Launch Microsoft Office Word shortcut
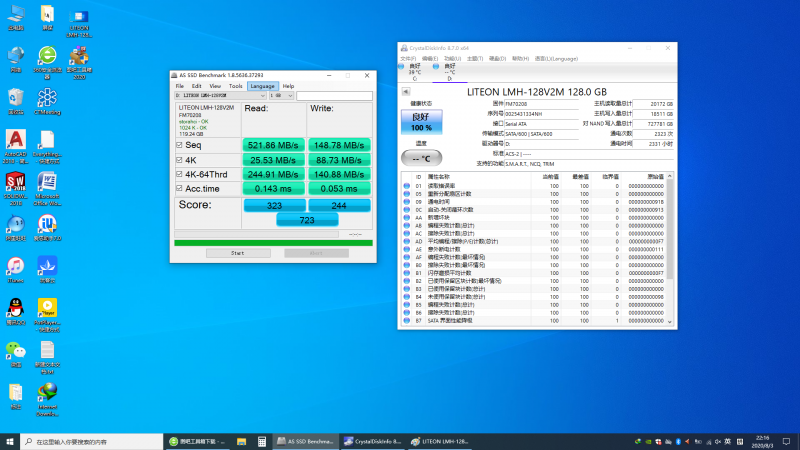 tap(47, 188)
